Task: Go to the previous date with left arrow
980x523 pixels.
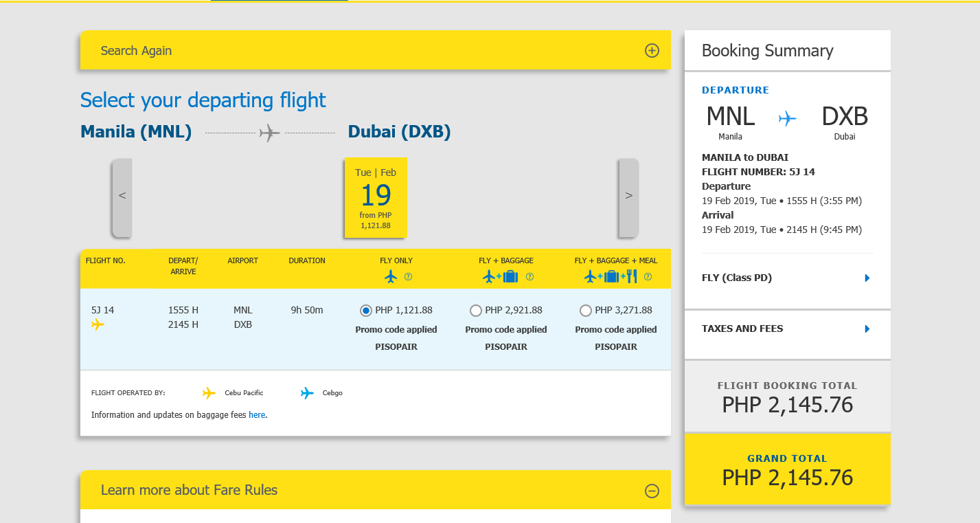Action: pos(122,197)
